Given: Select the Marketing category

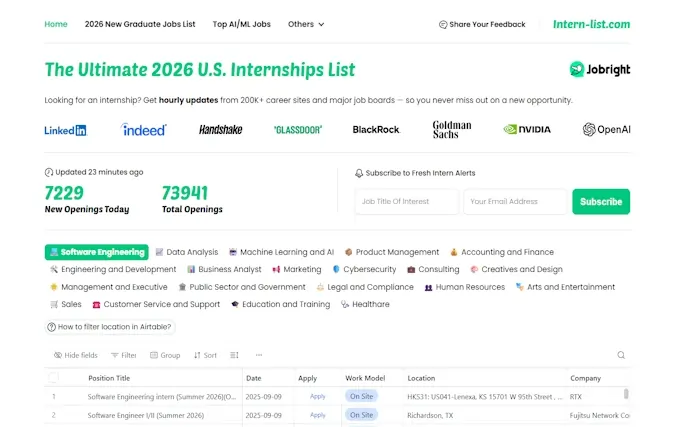Looking at the screenshot, I should click(297, 269).
